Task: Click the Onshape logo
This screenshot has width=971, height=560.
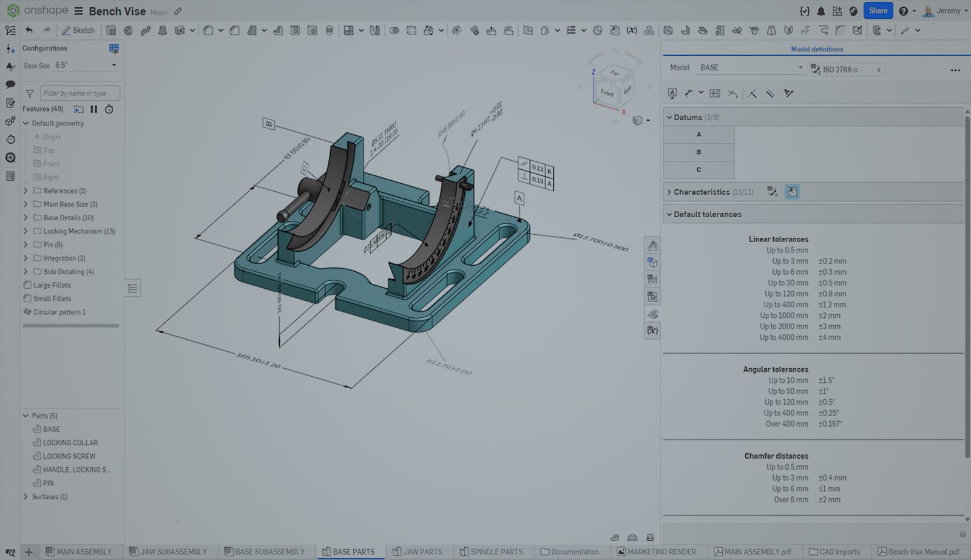Action: [13, 10]
